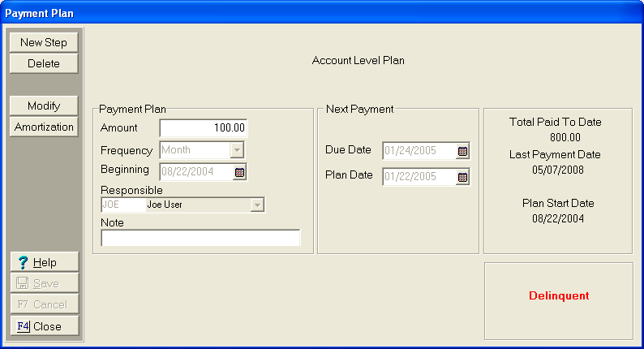Click the Plan Date field

[419, 177]
